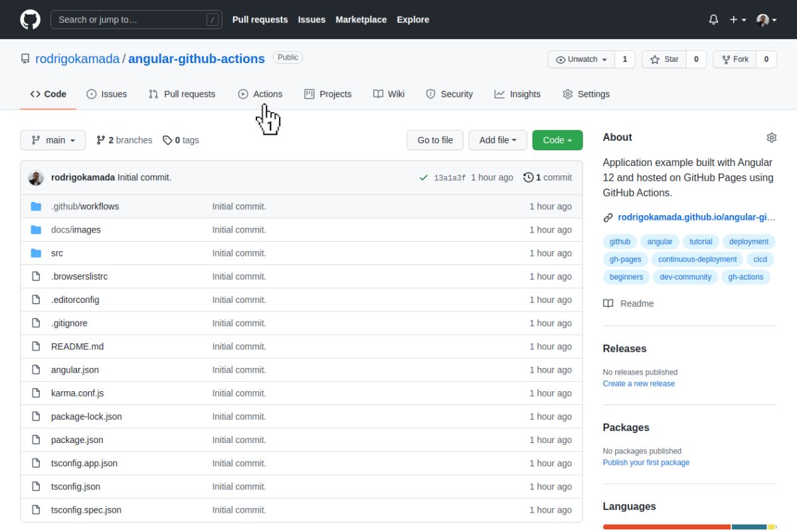Image resolution: width=797 pixels, height=532 pixels.
Task: Open the 1 commit history link
Action: 547,177
